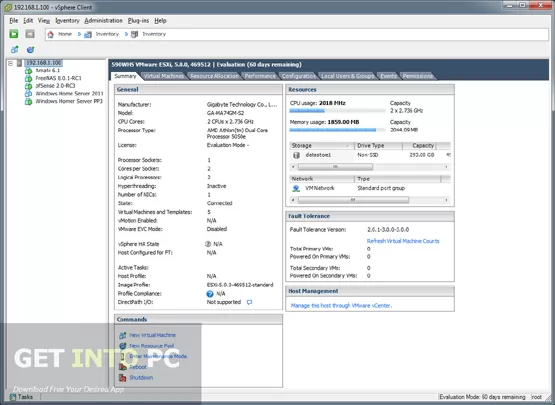Viewport: 555px width, 405px height.
Task: Click the Amahi 6.1 VM icon
Action: coord(28,70)
